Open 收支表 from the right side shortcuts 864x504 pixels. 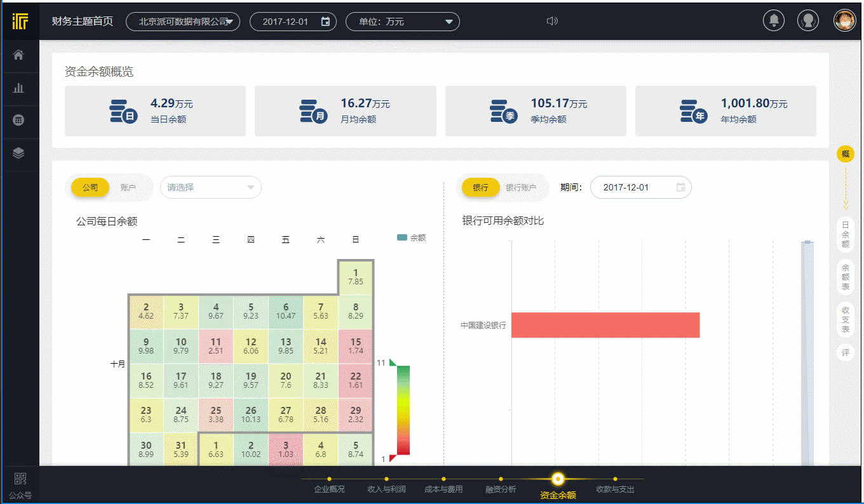845,320
